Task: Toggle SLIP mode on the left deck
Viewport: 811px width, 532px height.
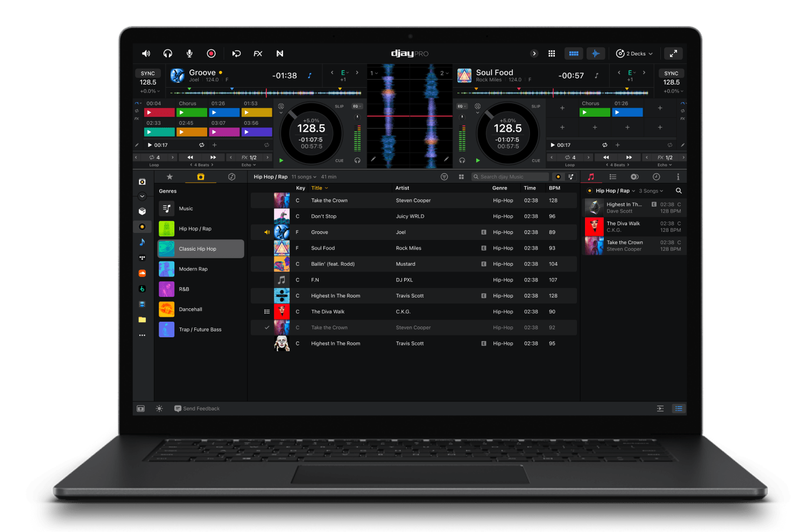Action: pyautogui.click(x=339, y=107)
